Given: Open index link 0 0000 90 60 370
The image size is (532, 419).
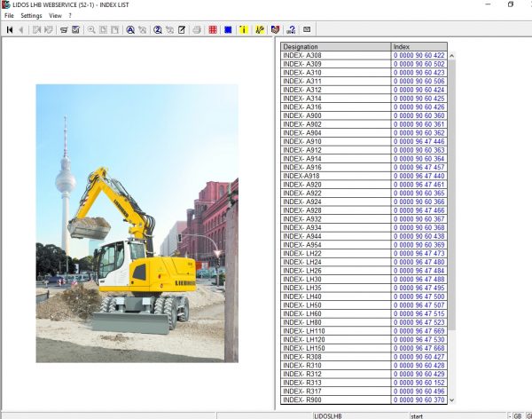Looking at the screenshot, I should (x=419, y=400).
